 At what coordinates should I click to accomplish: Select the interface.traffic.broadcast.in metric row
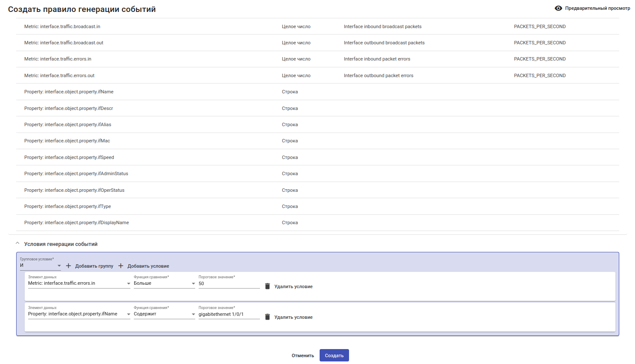[x=62, y=26]
